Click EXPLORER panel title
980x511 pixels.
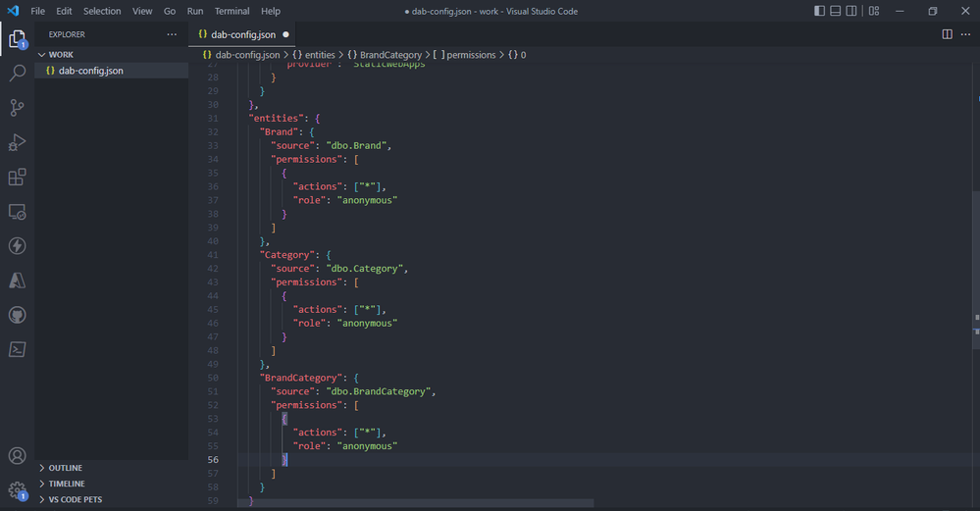(x=67, y=34)
